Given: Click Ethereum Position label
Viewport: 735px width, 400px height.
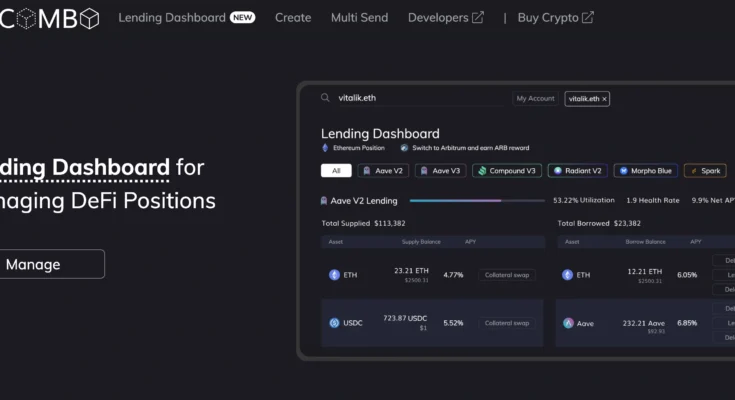Looking at the screenshot, I should (x=359, y=148).
